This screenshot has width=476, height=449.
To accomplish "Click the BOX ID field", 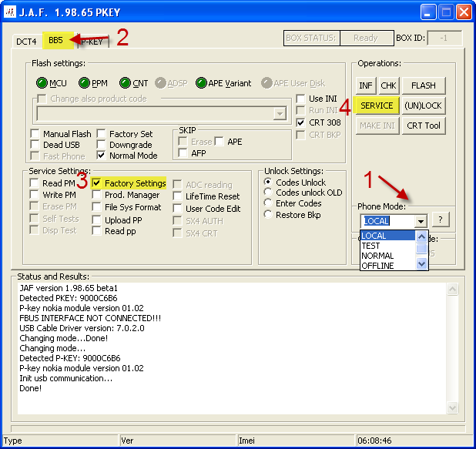I will [x=444, y=38].
